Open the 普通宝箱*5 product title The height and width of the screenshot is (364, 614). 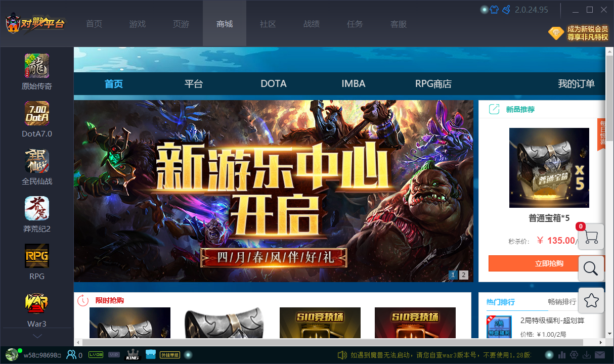coord(549,218)
